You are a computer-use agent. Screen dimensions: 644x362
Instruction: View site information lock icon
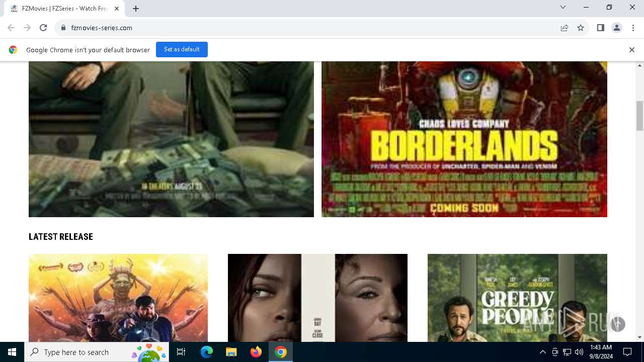(x=63, y=28)
